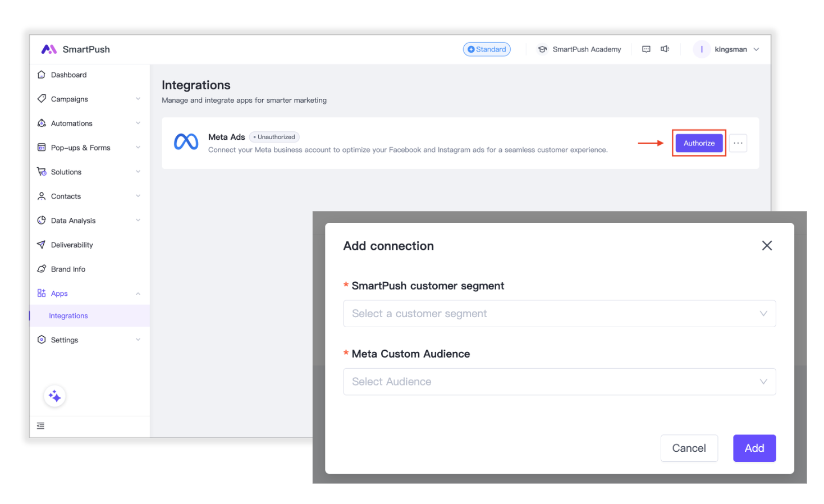The height and width of the screenshot is (504, 824).
Task: Expand the Settings menu chevron
Action: click(138, 340)
